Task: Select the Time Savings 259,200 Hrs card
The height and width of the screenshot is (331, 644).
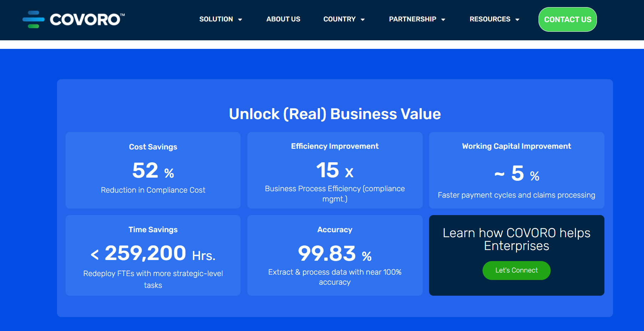Action: tap(153, 255)
